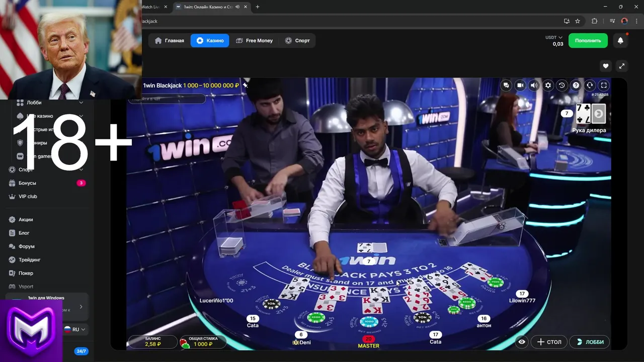Viewport: 644px width, 362px height.
Task: Expand the Лобби sidebar item
Action: tap(80, 103)
